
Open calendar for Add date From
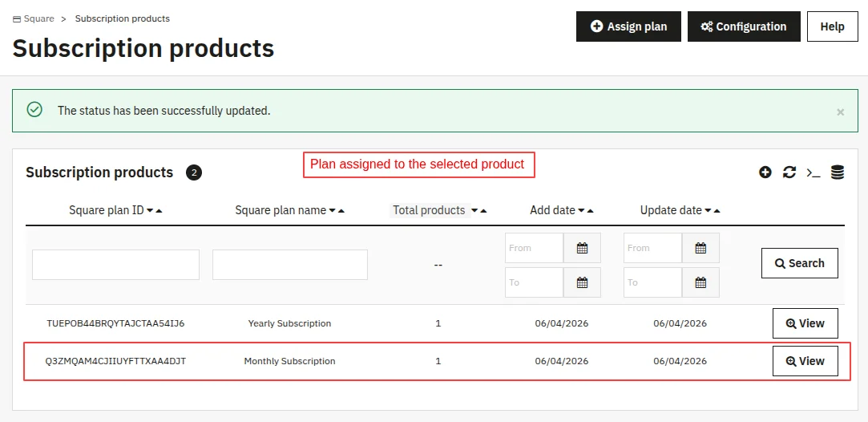pyautogui.click(x=582, y=248)
